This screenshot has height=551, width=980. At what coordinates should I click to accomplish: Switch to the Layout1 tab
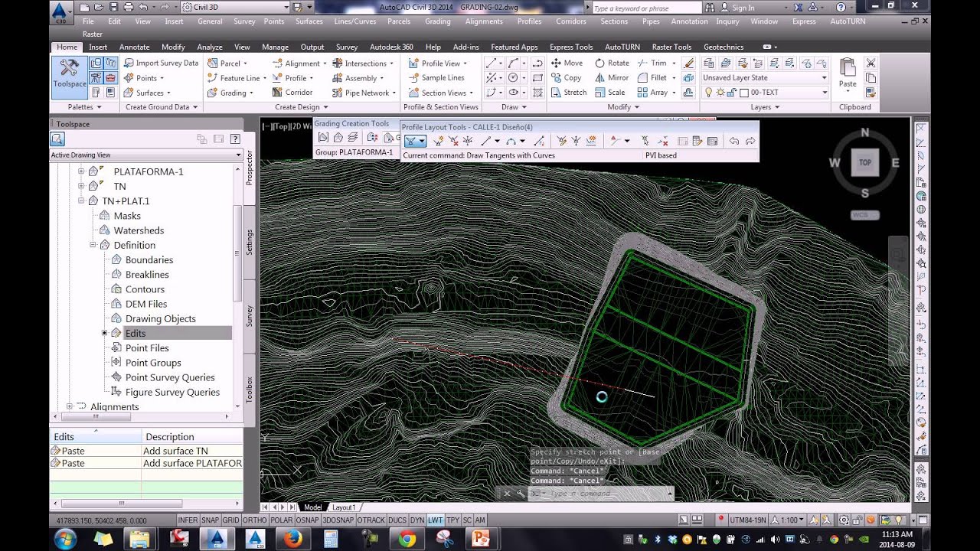coord(343,507)
